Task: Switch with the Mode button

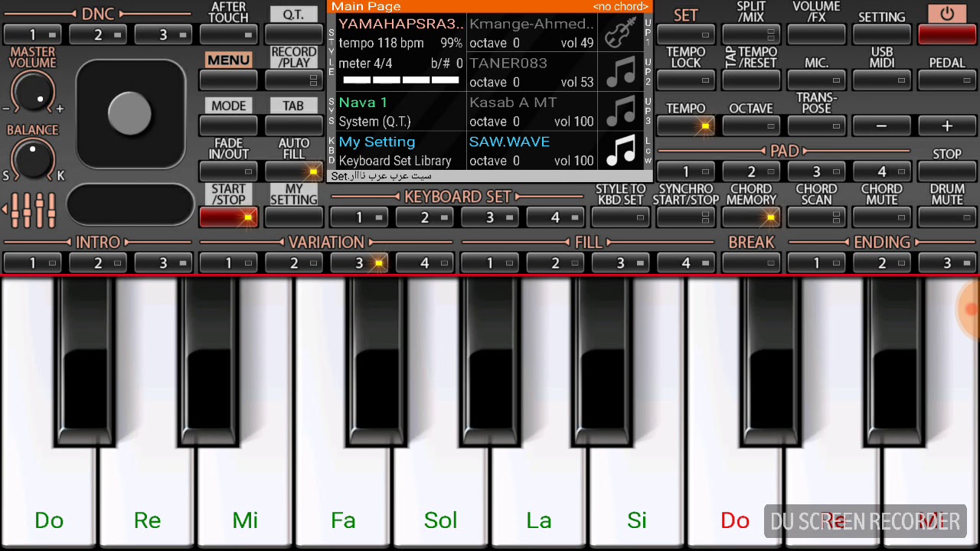Action: (228, 126)
